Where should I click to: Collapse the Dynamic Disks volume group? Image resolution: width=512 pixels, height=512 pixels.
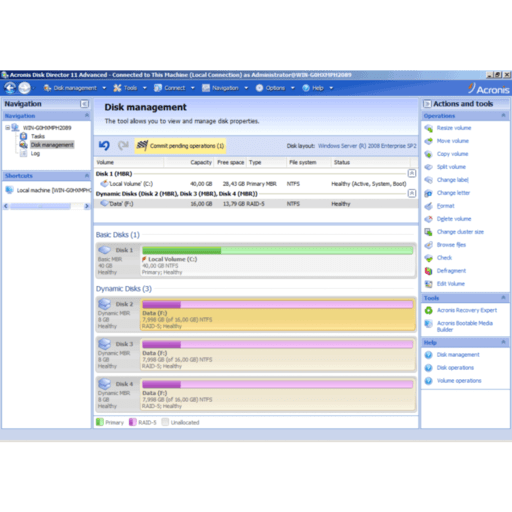412,193
